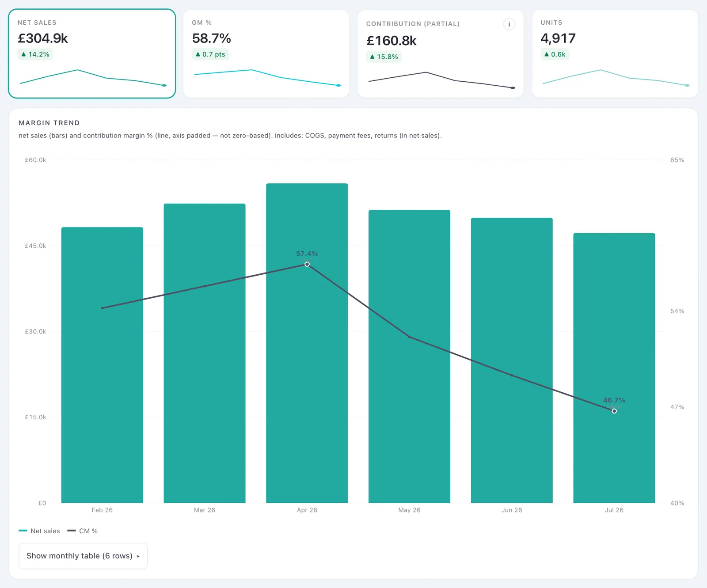Click the May 26 net sales bar
This screenshot has width=707, height=588.
(409, 357)
